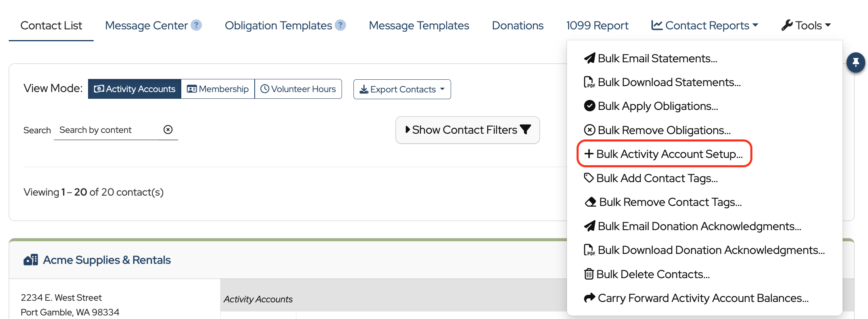Select Bulk Apply Obligations menu item

pyautogui.click(x=651, y=106)
